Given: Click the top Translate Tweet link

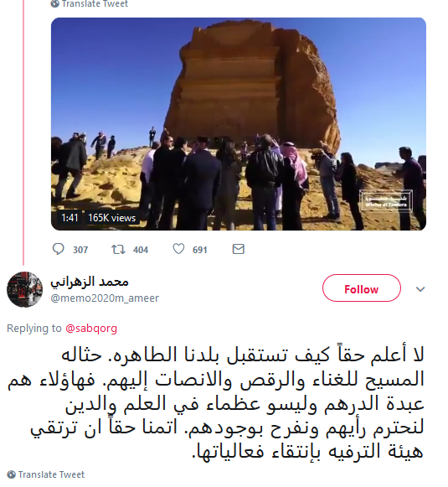Looking at the screenshot, I should click(x=95, y=3).
